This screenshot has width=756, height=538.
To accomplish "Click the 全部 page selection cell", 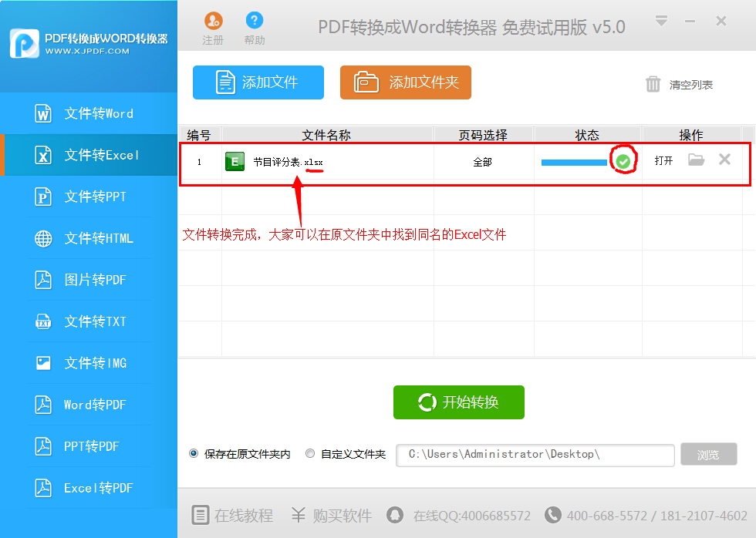I will tap(483, 162).
